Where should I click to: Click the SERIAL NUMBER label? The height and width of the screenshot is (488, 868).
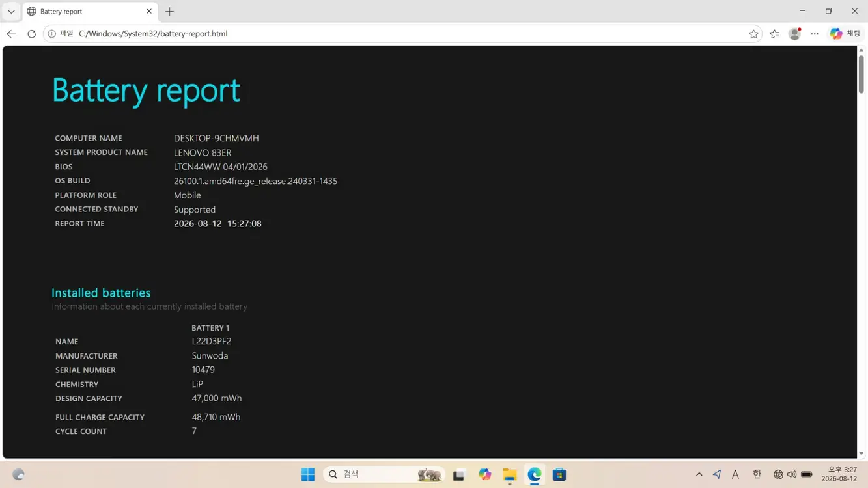[x=85, y=370]
